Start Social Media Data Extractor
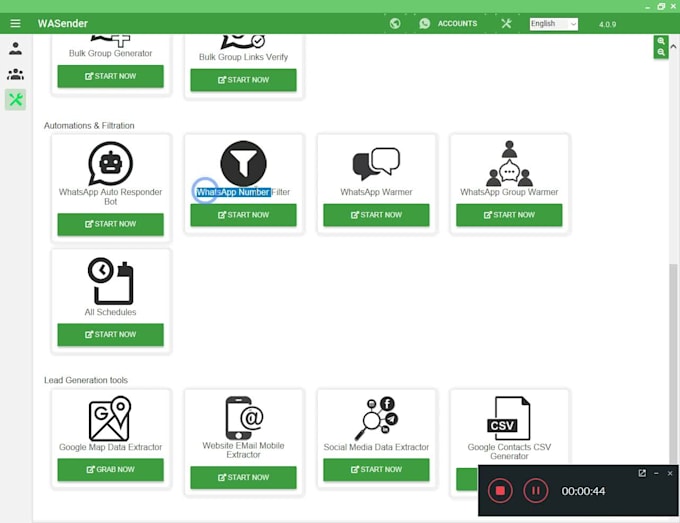This screenshot has height=523, width=680. pos(376,470)
